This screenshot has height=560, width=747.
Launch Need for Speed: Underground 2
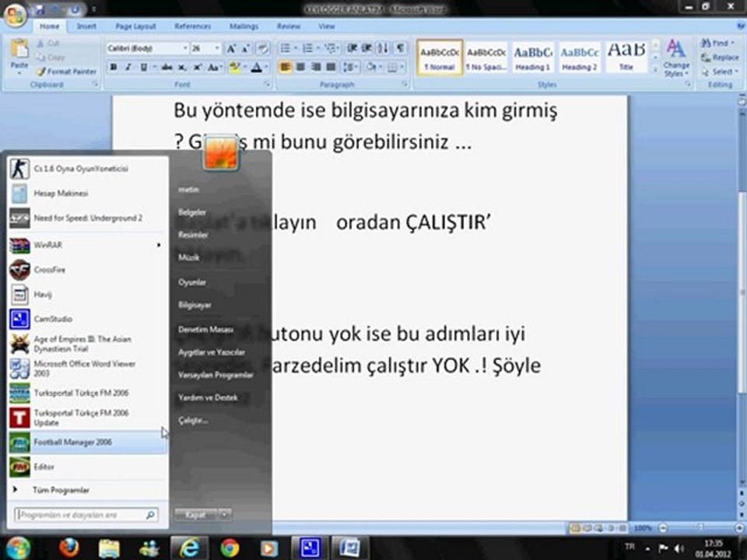click(x=88, y=218)
